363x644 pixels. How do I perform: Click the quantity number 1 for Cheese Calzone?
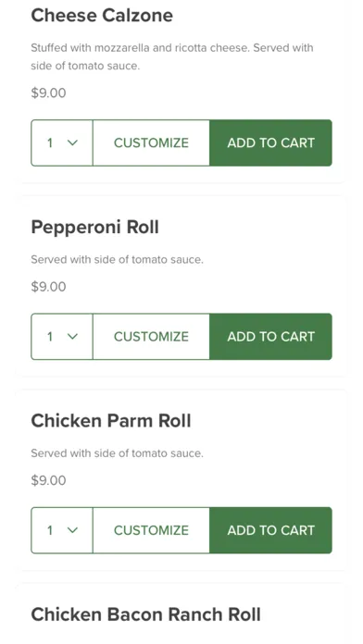(50, 142)
